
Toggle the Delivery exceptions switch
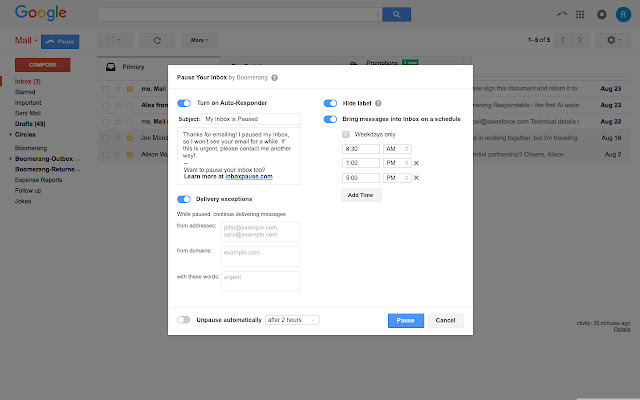pyautogui.click(x=184, y=199)
